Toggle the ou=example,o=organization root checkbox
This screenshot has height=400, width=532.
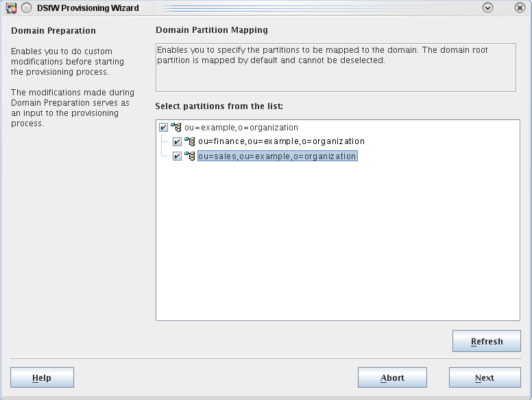[x=163, y=128]
